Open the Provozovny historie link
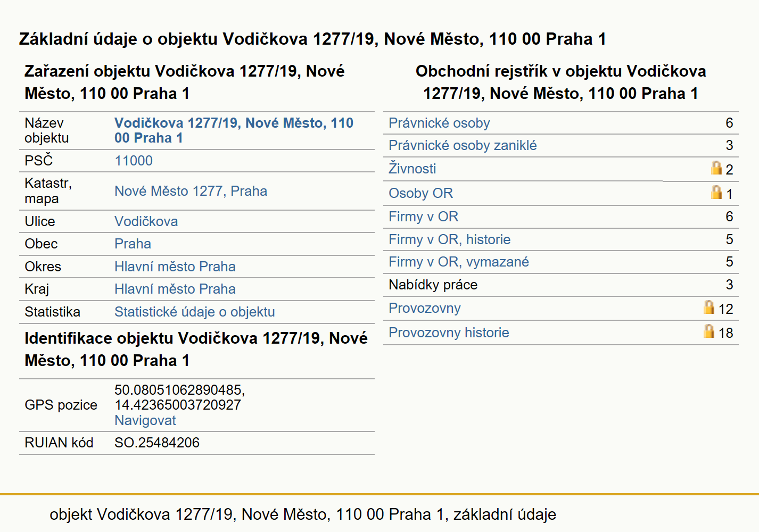The height and width of the screenshot is (532, 759). pyautogui.click(x=449, y=332)
